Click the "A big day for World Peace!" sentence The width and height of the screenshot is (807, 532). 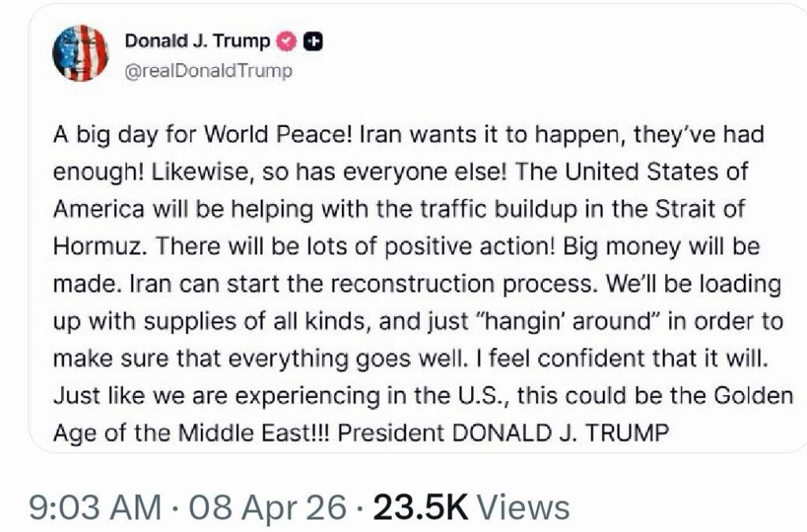pos(202,135)
